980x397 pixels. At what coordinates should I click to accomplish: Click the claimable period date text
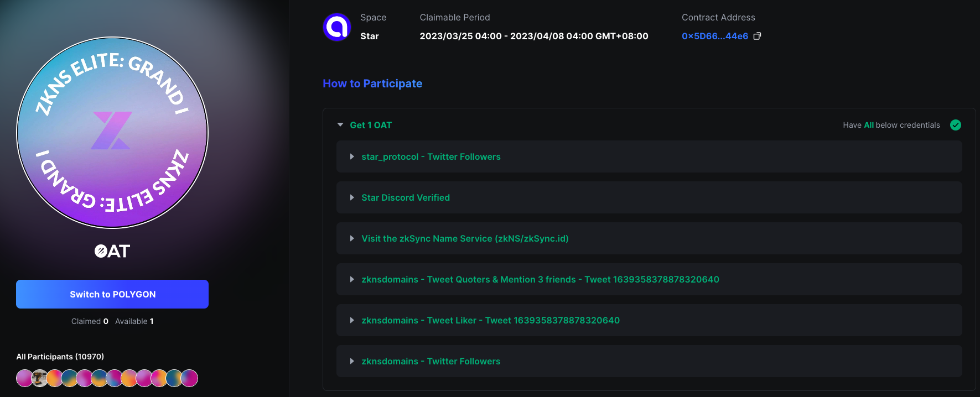tap(534, 36)
